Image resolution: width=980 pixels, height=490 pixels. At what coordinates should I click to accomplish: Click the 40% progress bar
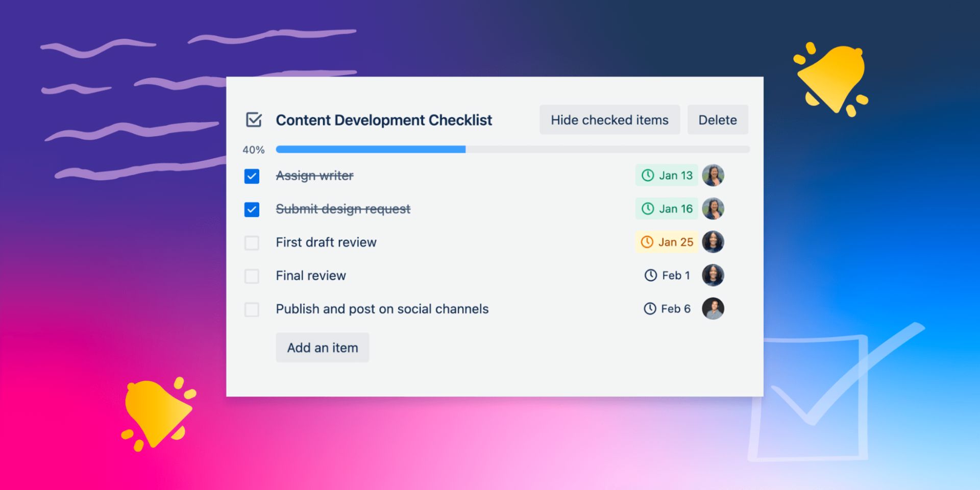tap(513, 150)
